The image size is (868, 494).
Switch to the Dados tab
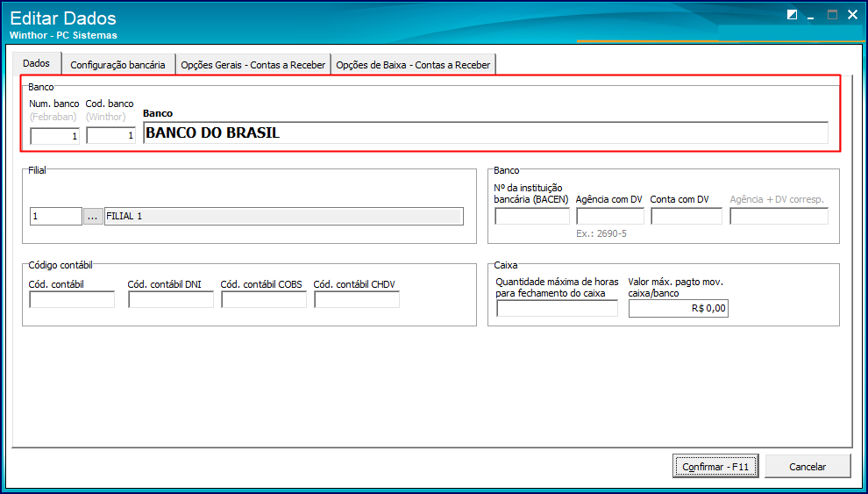pyautogui.click(x=37, y=64)
